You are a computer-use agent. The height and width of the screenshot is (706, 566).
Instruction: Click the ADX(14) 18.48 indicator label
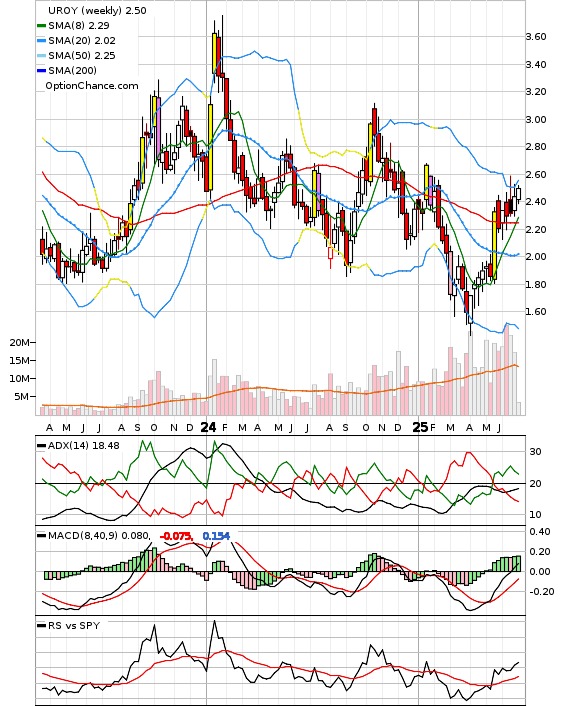point(84,445)
